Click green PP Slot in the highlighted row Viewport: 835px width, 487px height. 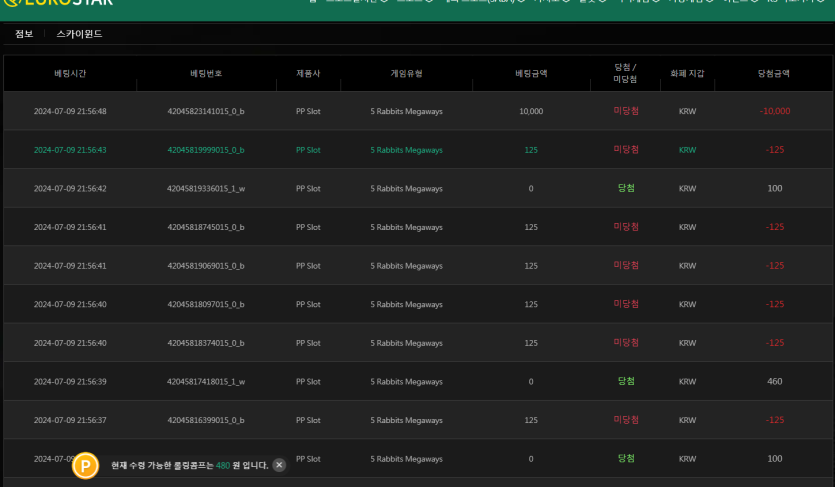pos(308,150)
